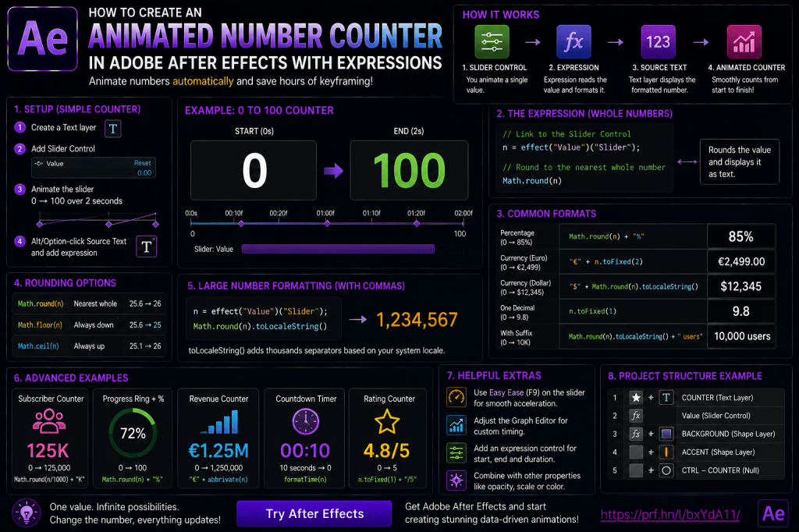799x532 pixels.
Task: Open the prf.hn link in the footer
Action: point(670,515)
